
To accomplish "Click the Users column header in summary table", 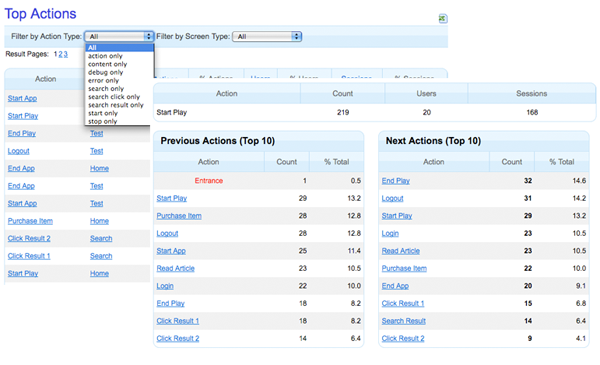I will click(x=426, y=93).
